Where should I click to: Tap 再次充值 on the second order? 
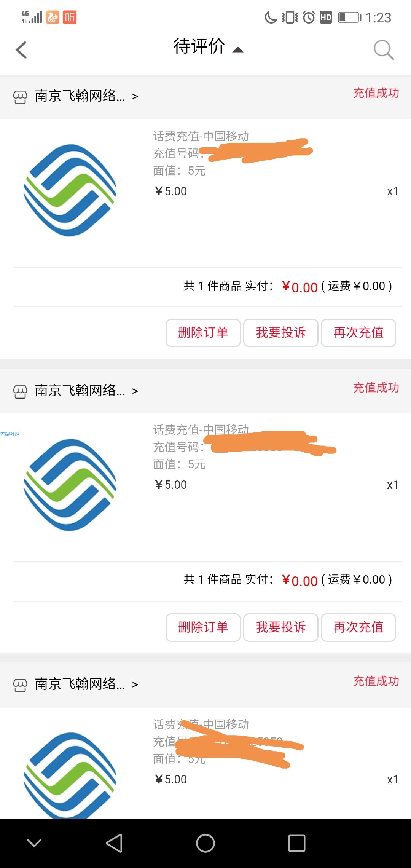pyautogui.click(x=358, y=627)
